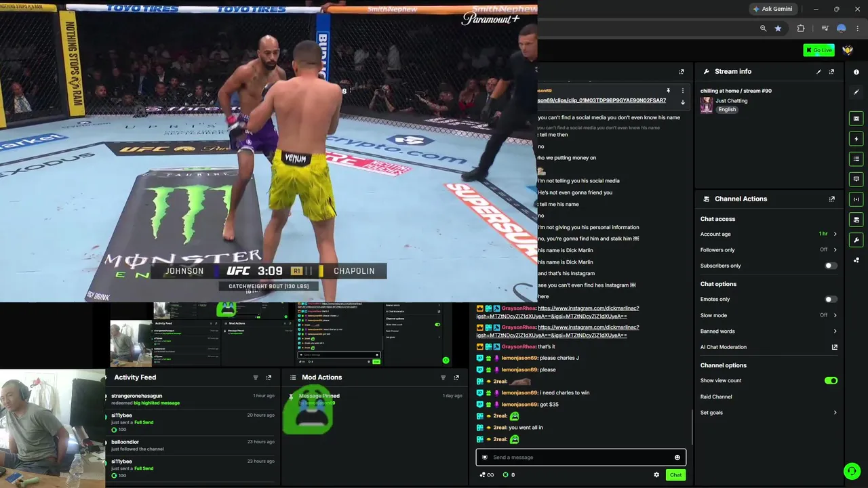Open pinned message three-dot options
Image resolution: width=868 pixels, height=488 pixels.
683,91
